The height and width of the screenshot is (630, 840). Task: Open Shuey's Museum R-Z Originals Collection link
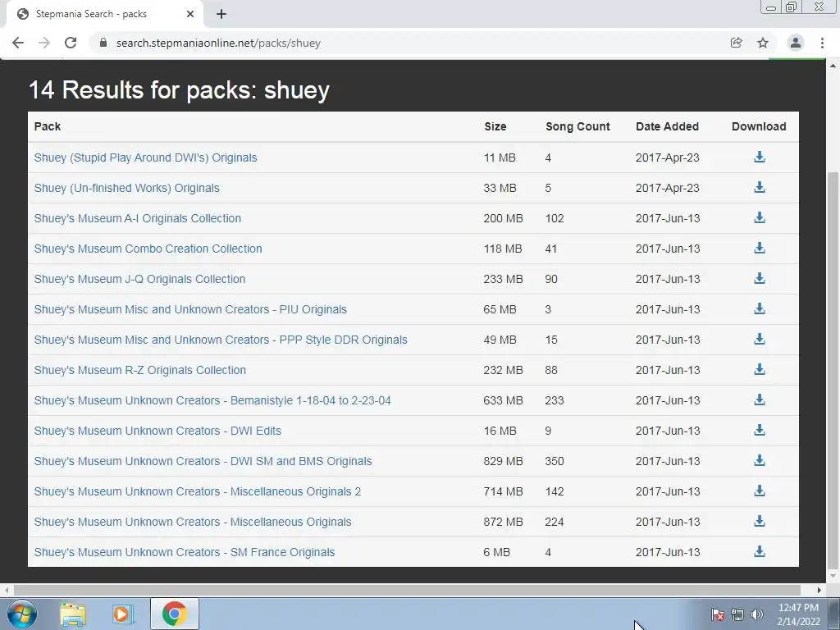click(x=139, y=370)
